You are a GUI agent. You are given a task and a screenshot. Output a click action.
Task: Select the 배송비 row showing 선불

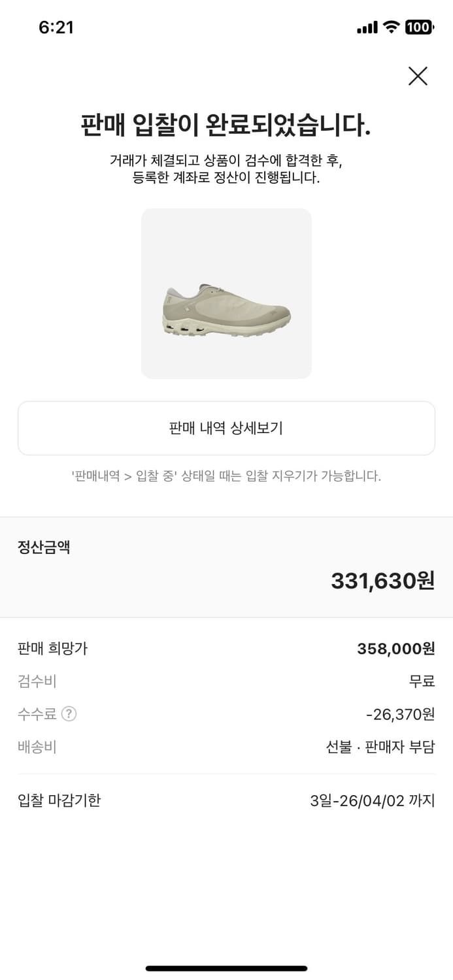click(226, 747)
